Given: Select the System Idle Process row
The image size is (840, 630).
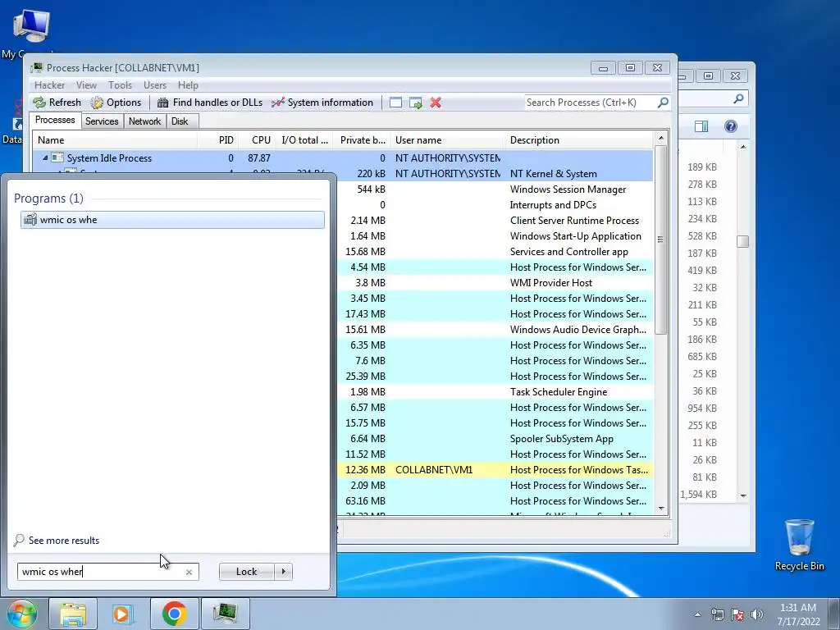Looking at the screenshot, I should point(343,158).
